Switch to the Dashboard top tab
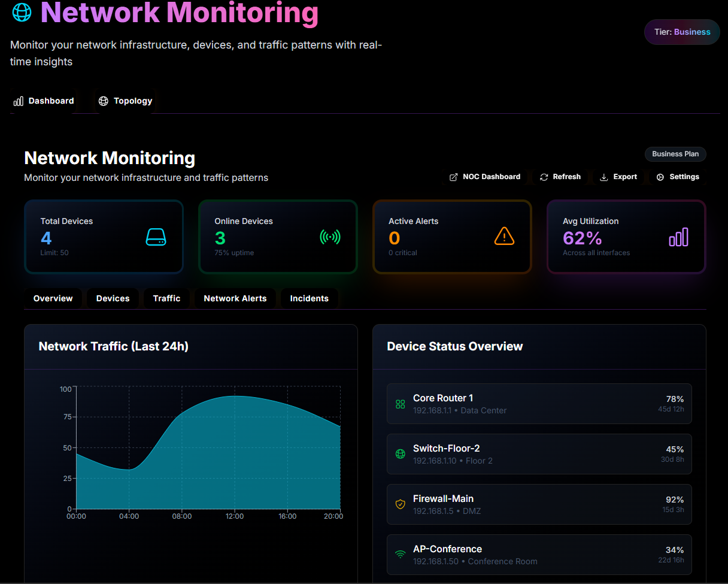This screenshot has height=584, width=728. (x=43, y=101)
